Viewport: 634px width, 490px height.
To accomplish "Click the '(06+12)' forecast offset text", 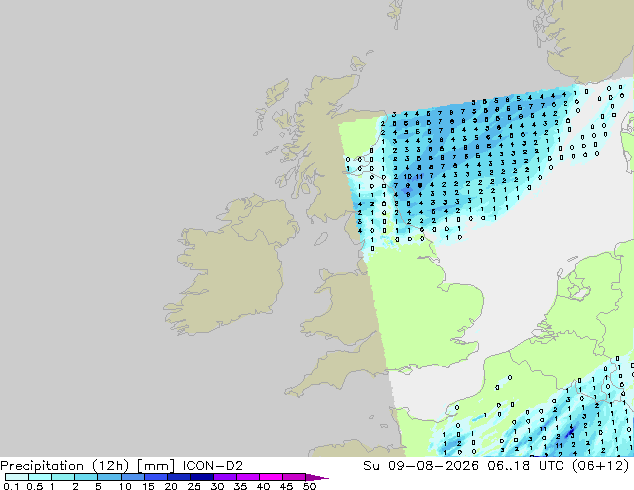I will [600, 466].
